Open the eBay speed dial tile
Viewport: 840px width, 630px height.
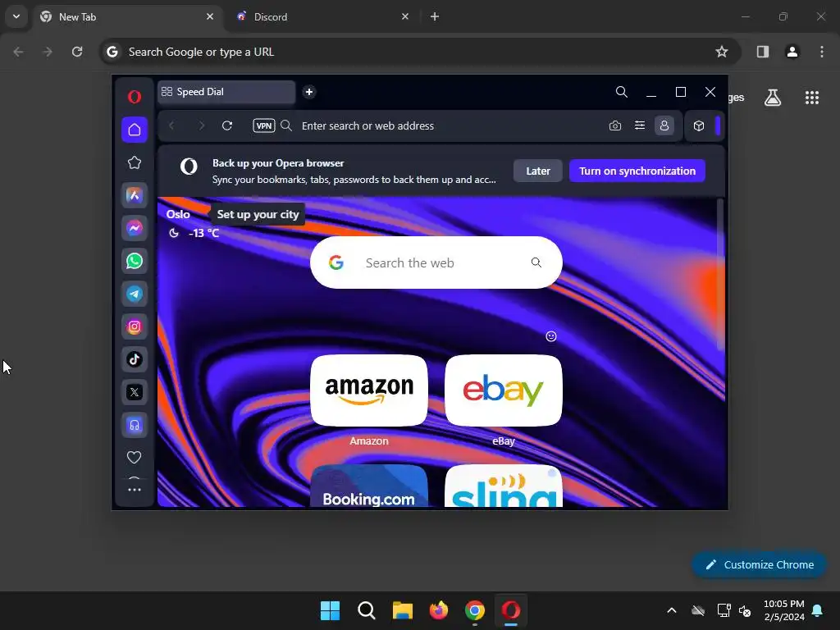pos(504,390)
